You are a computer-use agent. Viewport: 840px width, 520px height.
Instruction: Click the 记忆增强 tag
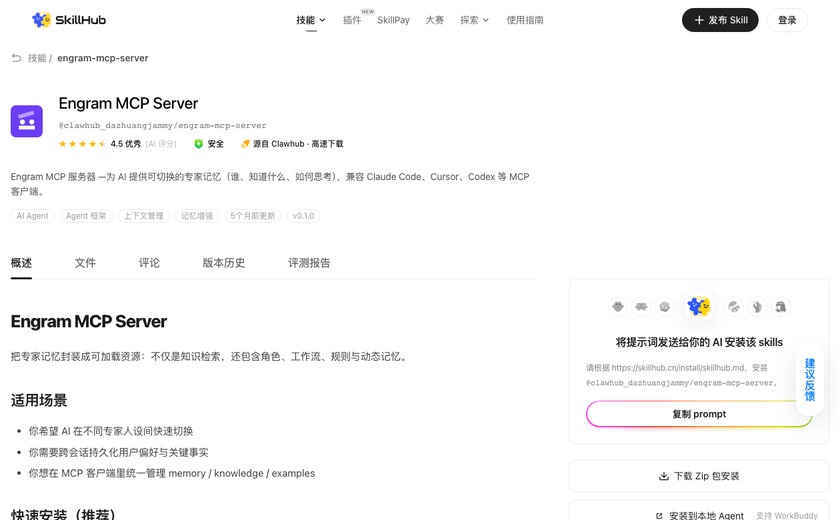(197, 216)
